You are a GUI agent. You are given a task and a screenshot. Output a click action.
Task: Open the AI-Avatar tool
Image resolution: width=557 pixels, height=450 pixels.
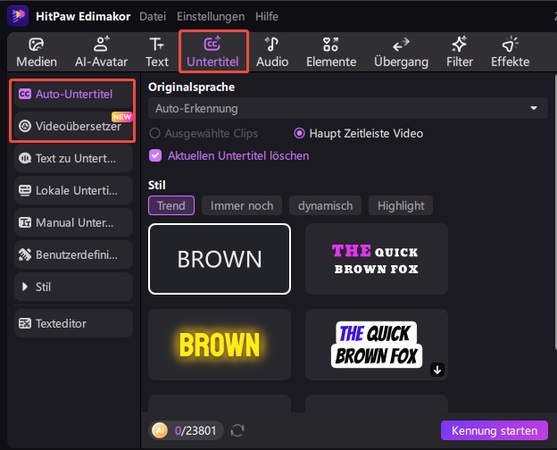click(101, 52)
